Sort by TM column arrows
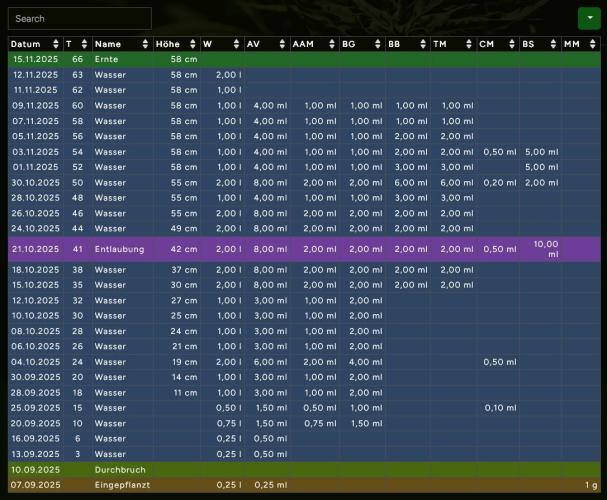Screen dimensions: 607x500 coord(468,44)
